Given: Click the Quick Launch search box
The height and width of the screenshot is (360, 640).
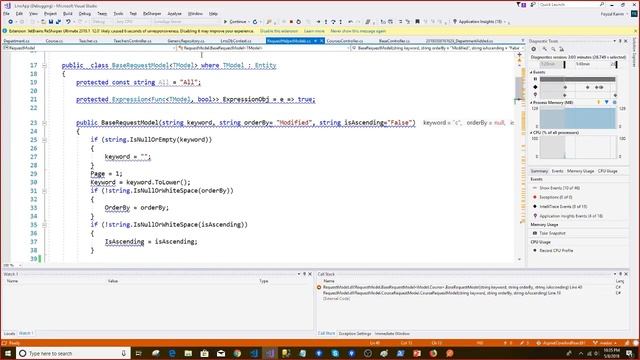Looking at the screenshot, I should click(571, 4).
